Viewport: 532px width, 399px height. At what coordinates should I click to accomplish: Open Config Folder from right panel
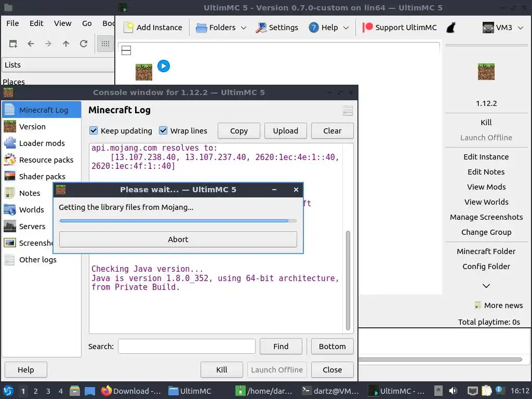(x=486, y=267)
